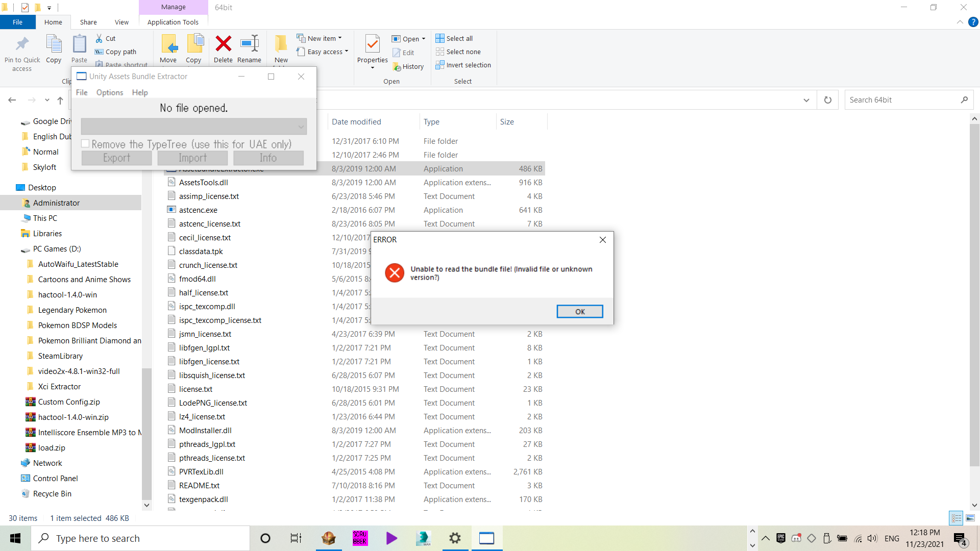Click the Import button in UABE
The width and height of the screenshot is (980, 551).
192,158
